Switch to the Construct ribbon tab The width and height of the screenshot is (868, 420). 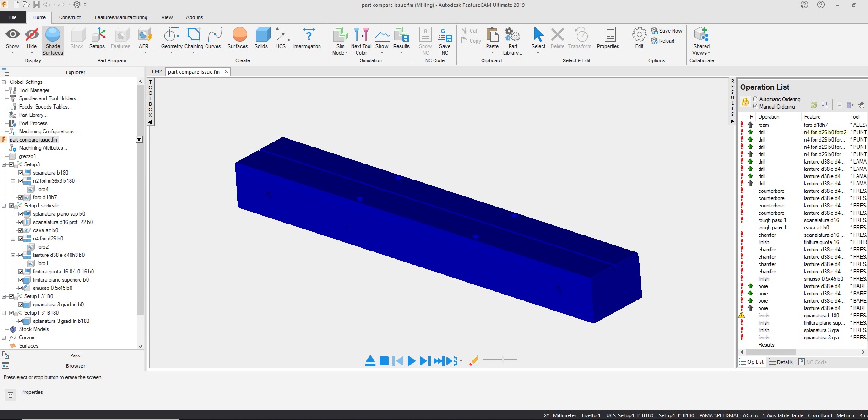70,17
